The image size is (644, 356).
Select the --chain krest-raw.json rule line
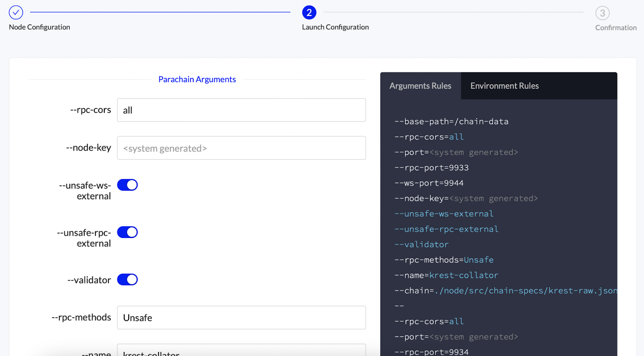[x=505, y=291]
